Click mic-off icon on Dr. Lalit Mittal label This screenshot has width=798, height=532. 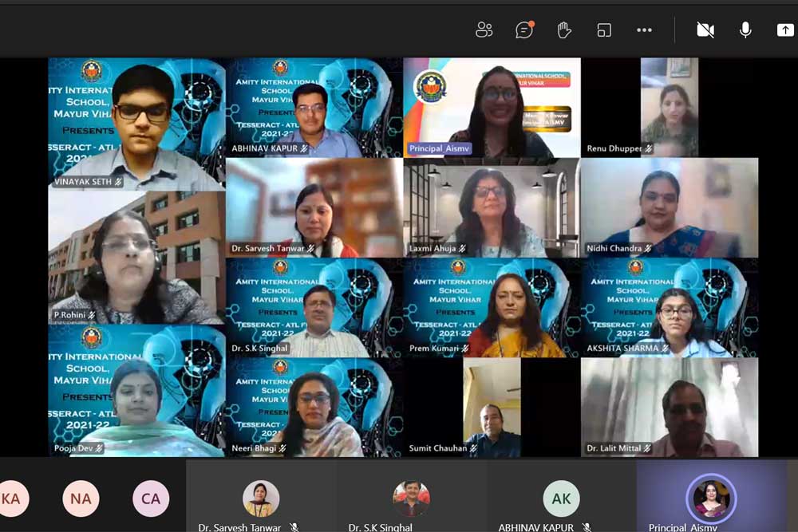[x=647, y=448]
